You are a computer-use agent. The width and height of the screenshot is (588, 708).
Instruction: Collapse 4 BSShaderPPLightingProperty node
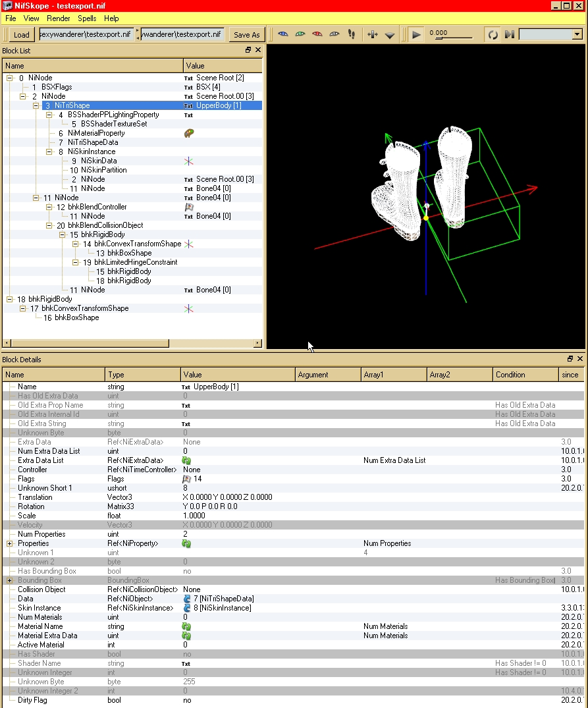[x=49, y=115]
